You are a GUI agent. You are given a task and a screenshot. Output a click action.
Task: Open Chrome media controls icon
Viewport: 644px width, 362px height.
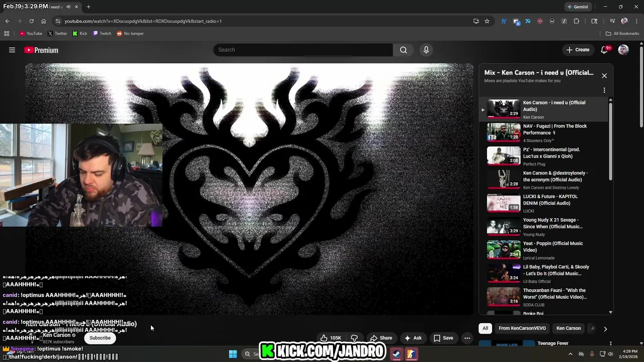pyautogui.click(x=612, y=21)
